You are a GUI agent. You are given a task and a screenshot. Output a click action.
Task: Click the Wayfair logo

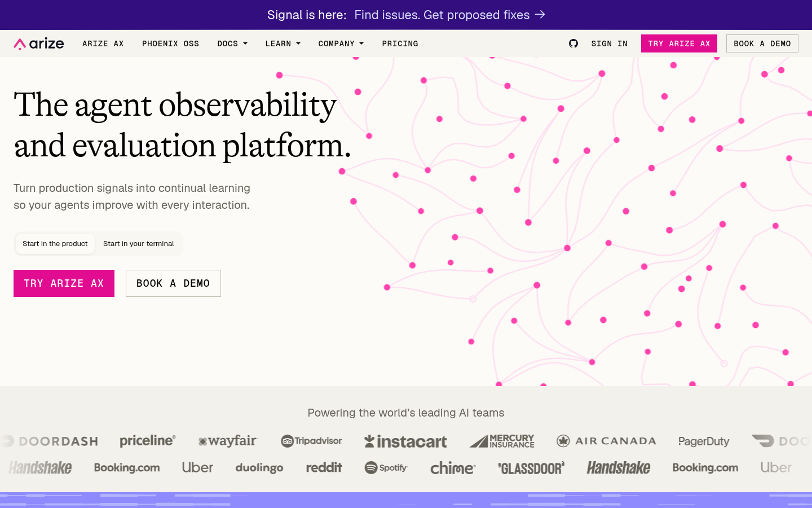coord(228,441)
